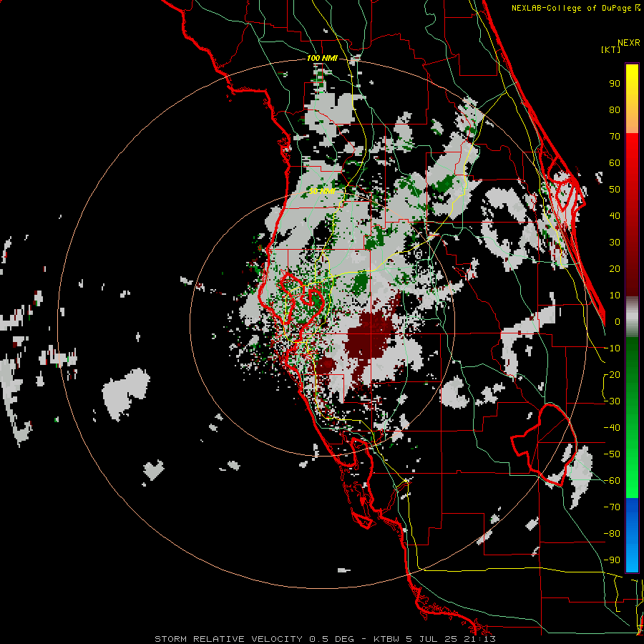Click the positive 60 knot scale label
Screen dimensions: 644x644
(x=615, y=162)
